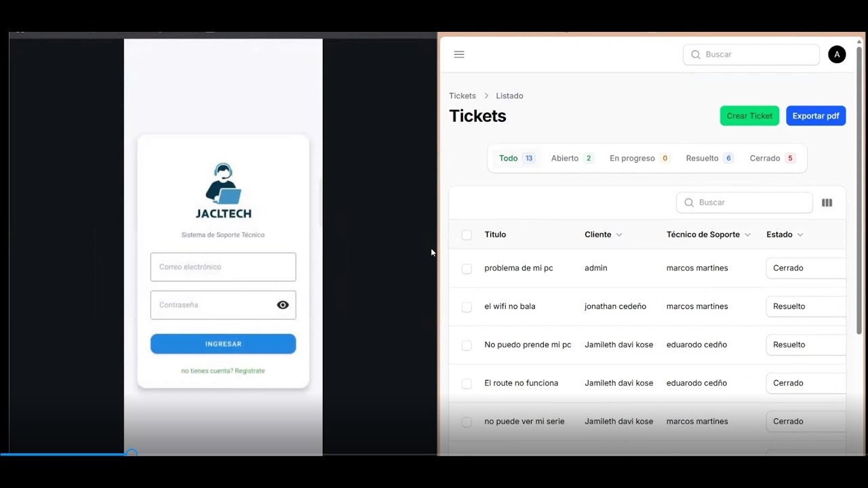Image resolution: width=868 pixels, height=488 pixels.
Task: Switch to the Cerrado tab
Action: tap(772, 158)
